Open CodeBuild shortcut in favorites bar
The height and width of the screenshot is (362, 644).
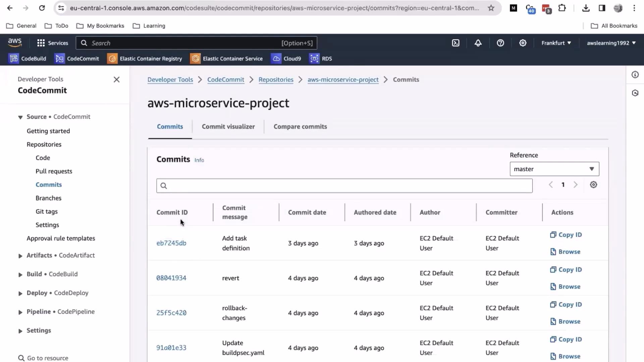click(28, 59)
